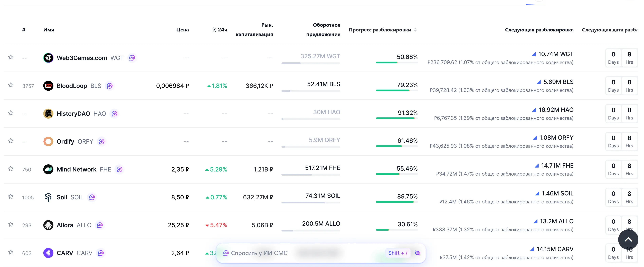Open BloodLoop coin logo
Viewport: 644px width, 267px height.
(48, 86)
